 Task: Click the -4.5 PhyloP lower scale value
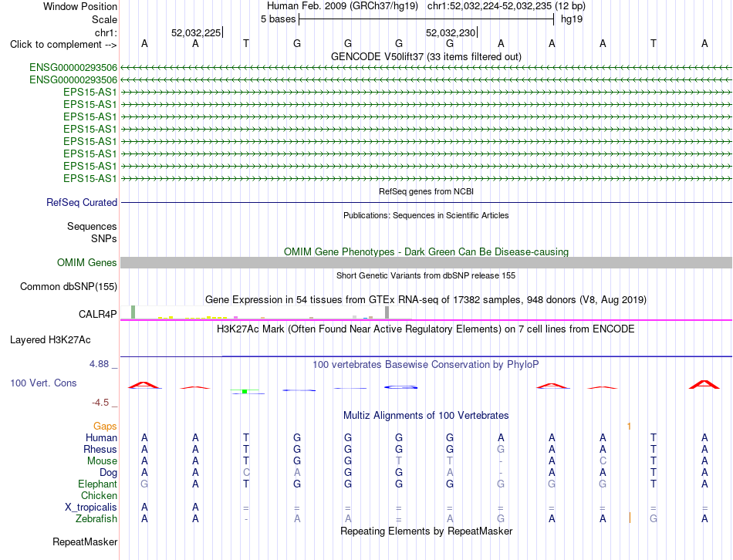100,403
